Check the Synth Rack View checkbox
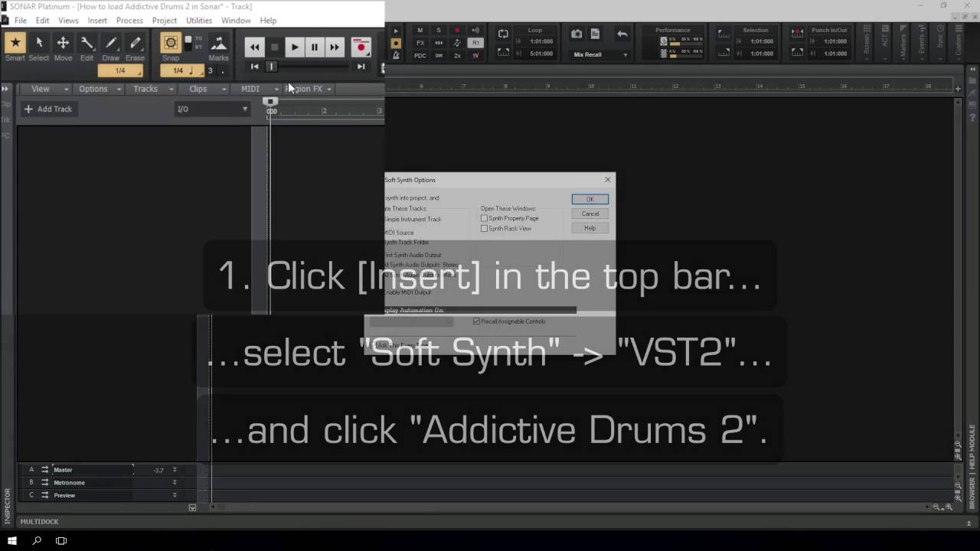This screenshot has height=551, width=980. (484, 229)
